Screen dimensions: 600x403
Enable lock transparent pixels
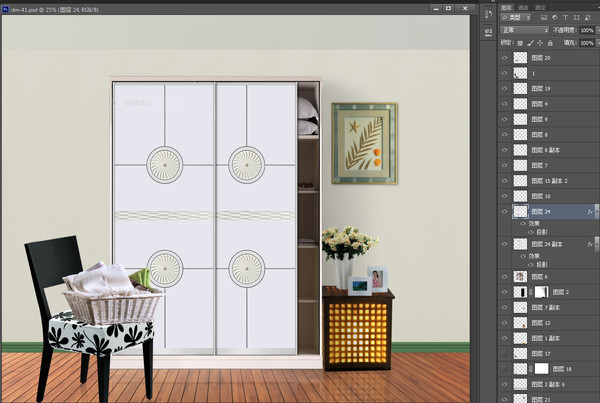pyautogui.click(x=520, y=43)
